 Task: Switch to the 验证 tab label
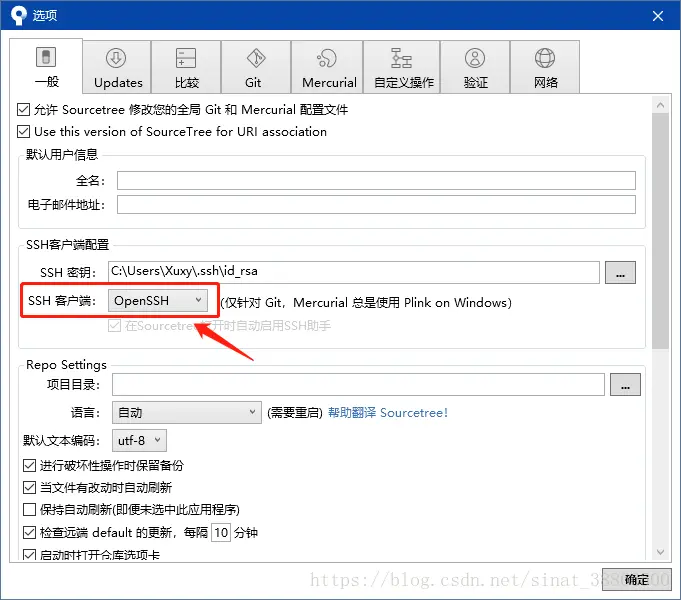476,83
